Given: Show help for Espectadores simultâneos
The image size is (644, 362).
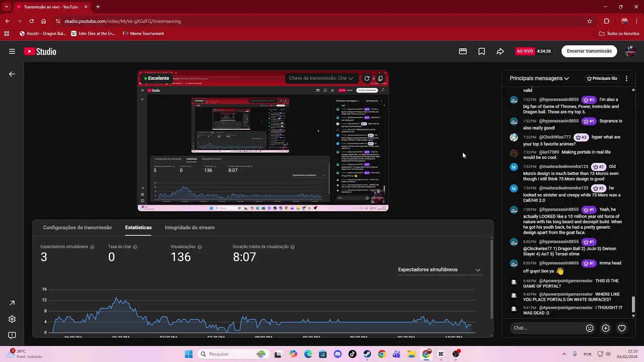Looking at the screenshot, I should pos(92,247).
